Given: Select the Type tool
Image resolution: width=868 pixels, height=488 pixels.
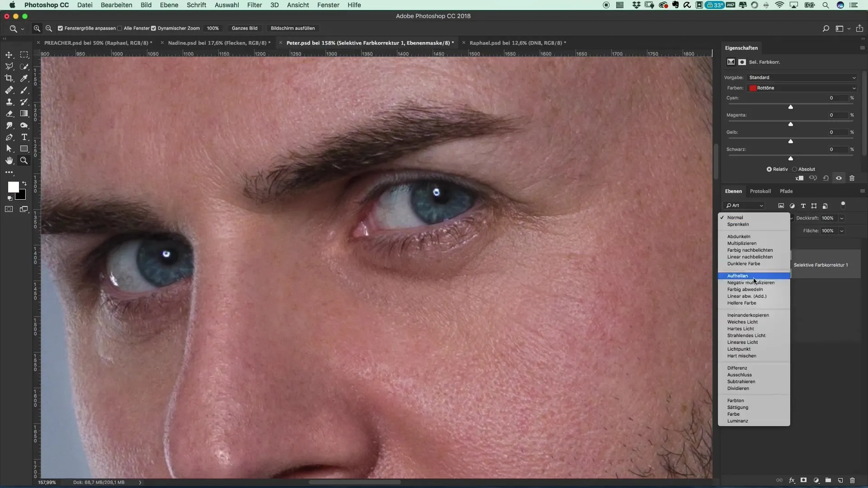Looking at the screenshot, I should coord(24,137).
